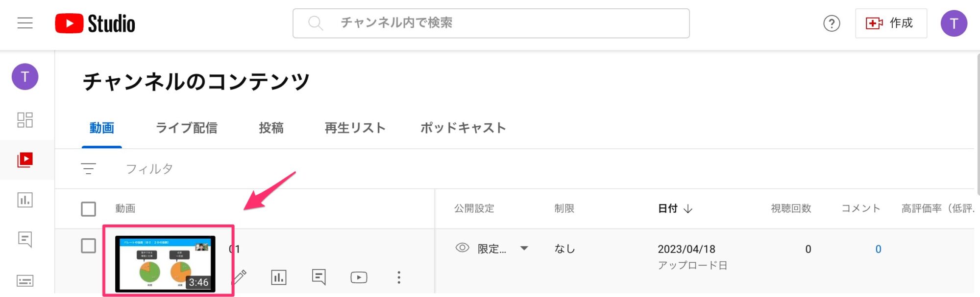Open the Dashboard icon in the sidebar

coord(25,120)
